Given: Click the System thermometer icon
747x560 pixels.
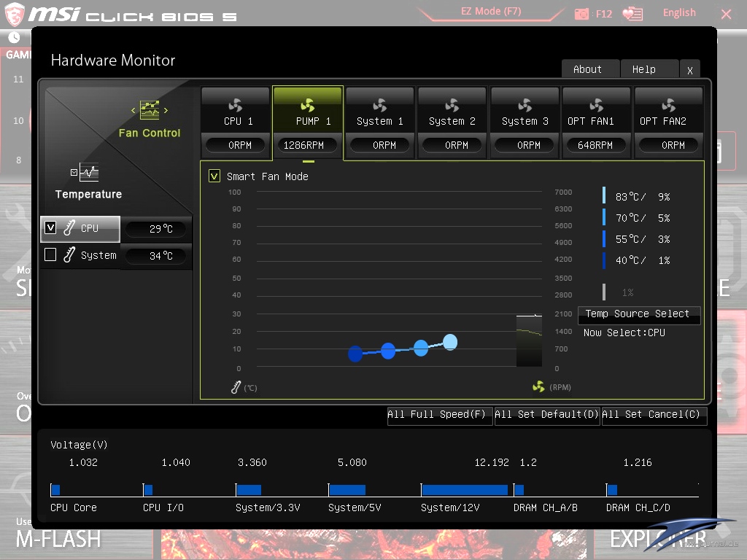Looking at the screenshot, I should [69, 254].
